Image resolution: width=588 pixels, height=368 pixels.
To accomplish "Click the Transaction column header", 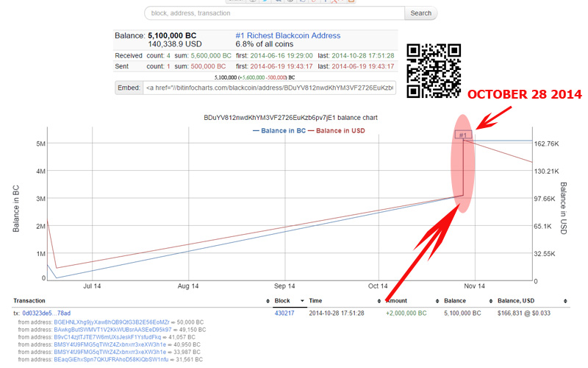I will point(29,301).
